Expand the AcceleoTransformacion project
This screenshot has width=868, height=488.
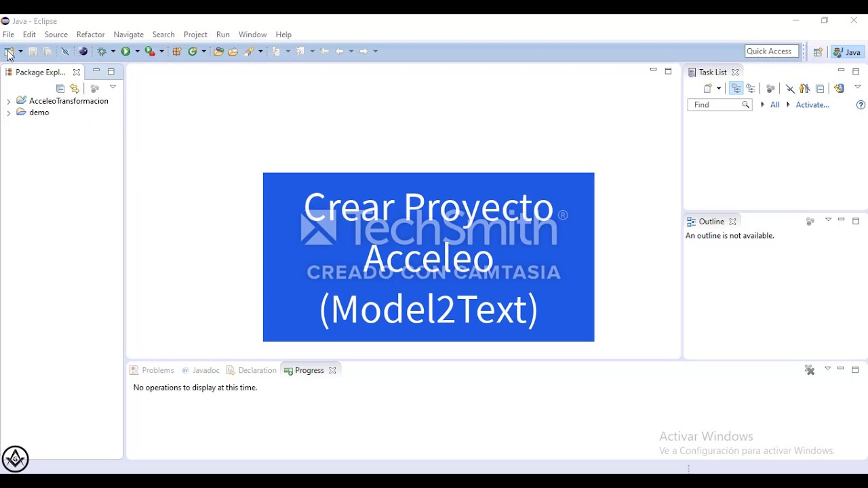(8, 101)
